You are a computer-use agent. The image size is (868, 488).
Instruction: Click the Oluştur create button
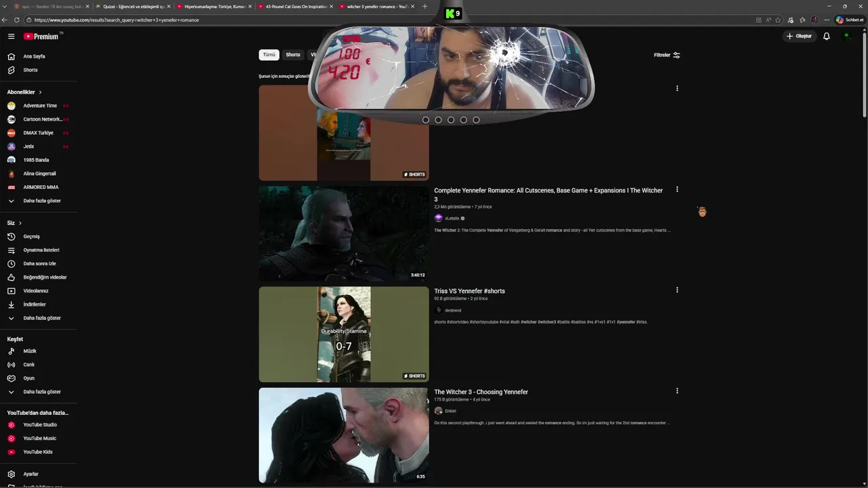tap(799, 36)
